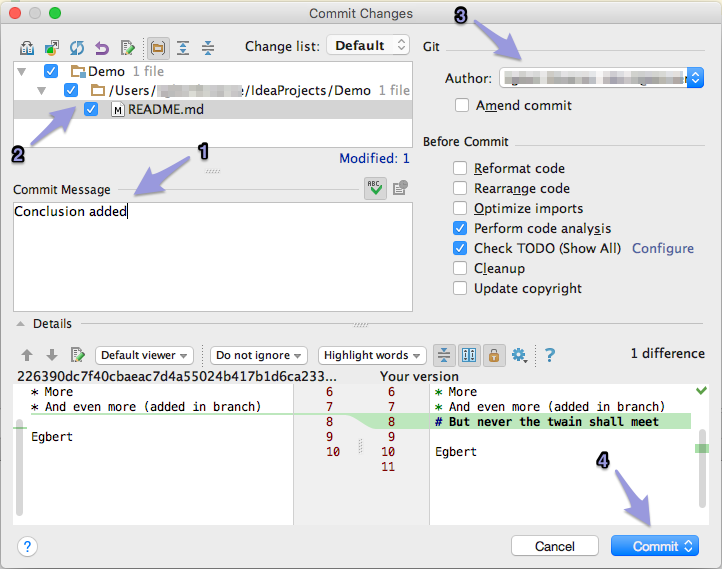Disable Perform code analysis checkbox

point(460,228)
